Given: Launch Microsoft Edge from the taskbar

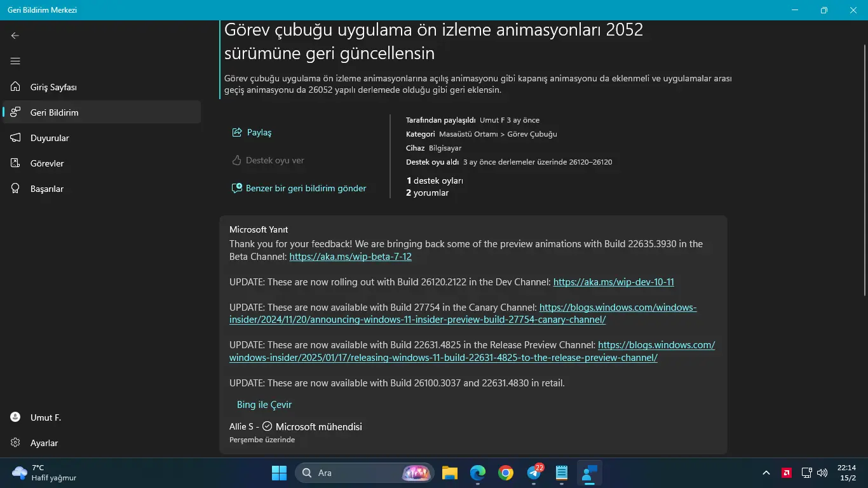Looking at the screenshot, I should click(478, 473).
